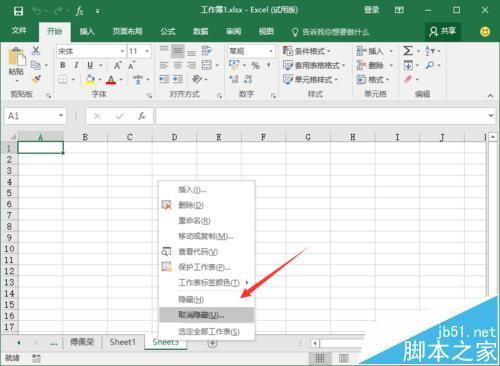Switch to 数据 ribbon tab
Viewport: 500px width, 366px height.
point(201,32)
